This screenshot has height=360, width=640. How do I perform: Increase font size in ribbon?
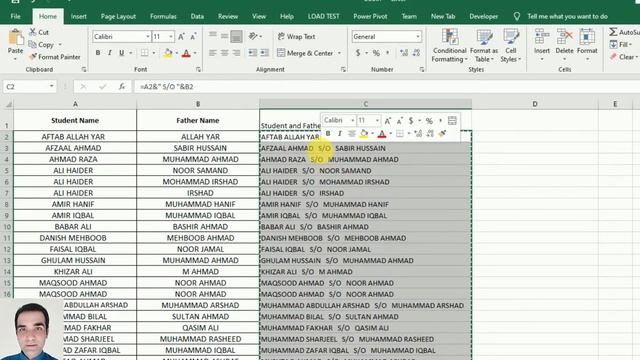click(x=181, y=37)
